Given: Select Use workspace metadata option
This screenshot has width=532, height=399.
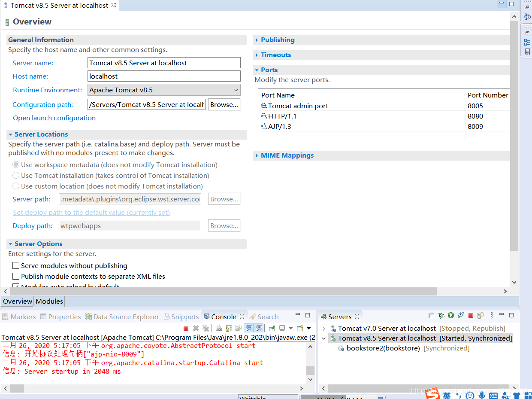Looking at the screenshot, I should (x=16, y=164).
